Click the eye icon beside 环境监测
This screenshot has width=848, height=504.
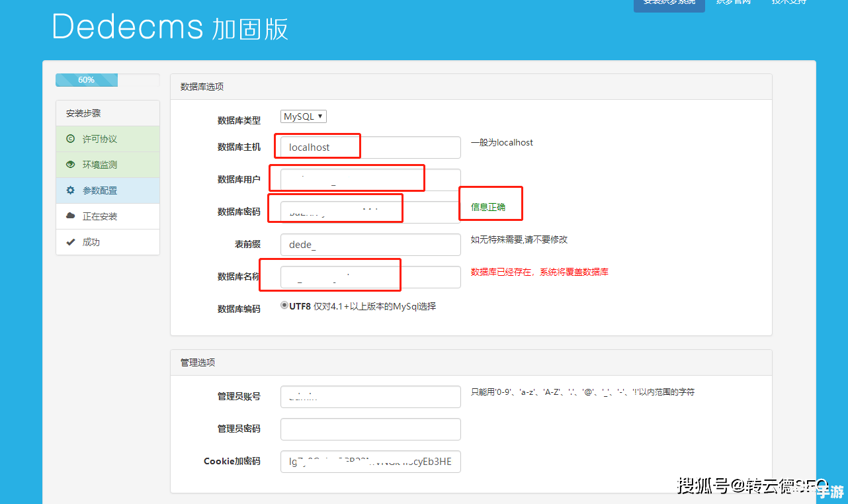[x=70, y=165]
